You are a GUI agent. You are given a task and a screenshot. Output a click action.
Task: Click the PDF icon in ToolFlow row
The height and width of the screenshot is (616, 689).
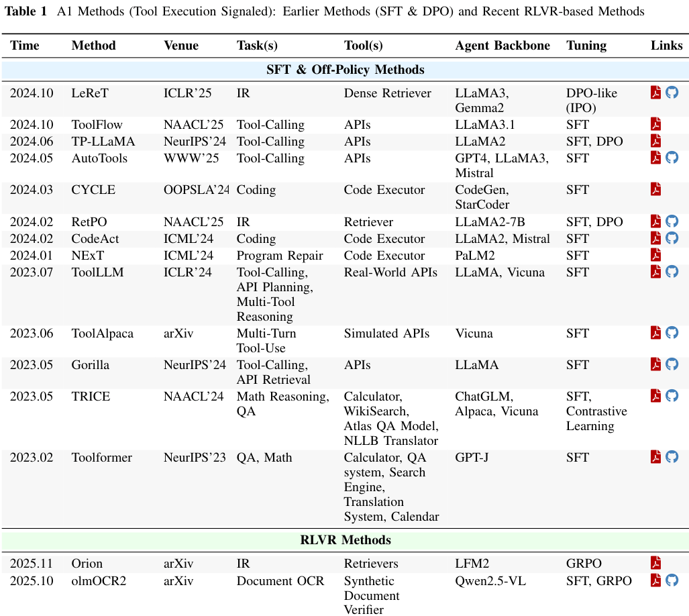(x=656, y=124)
